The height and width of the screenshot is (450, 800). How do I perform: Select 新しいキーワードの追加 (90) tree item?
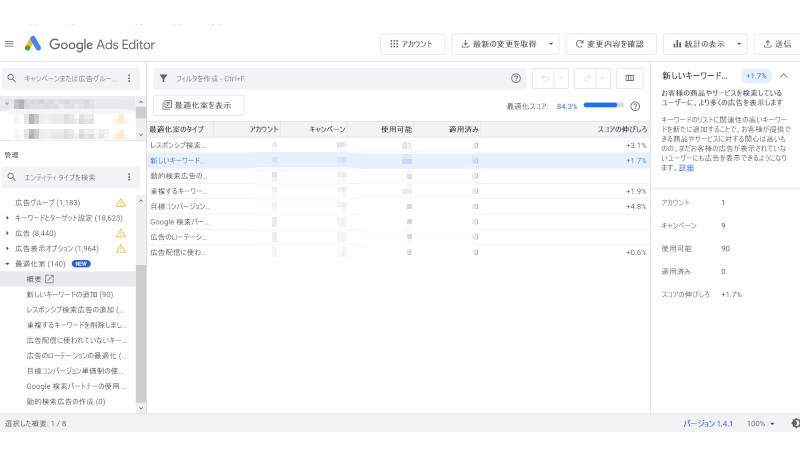[x=70, y=294]
